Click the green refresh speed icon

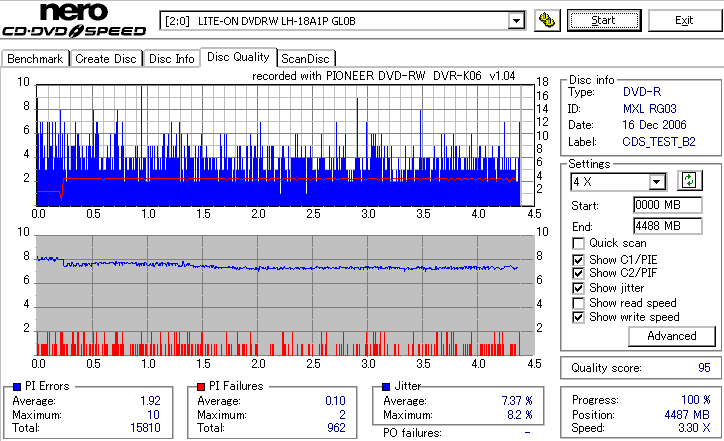click(x=689, y=181)
